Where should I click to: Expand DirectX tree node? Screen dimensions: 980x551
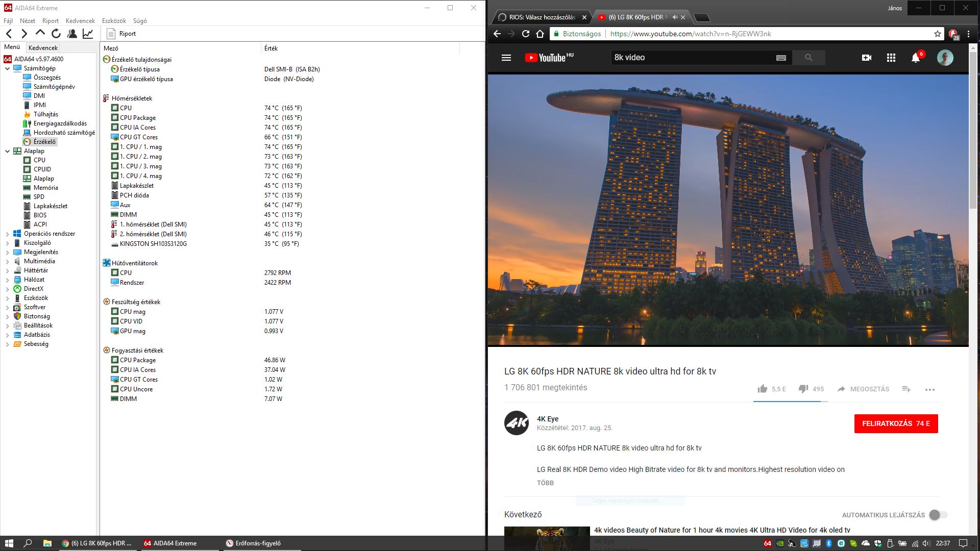tap(8, 289)
